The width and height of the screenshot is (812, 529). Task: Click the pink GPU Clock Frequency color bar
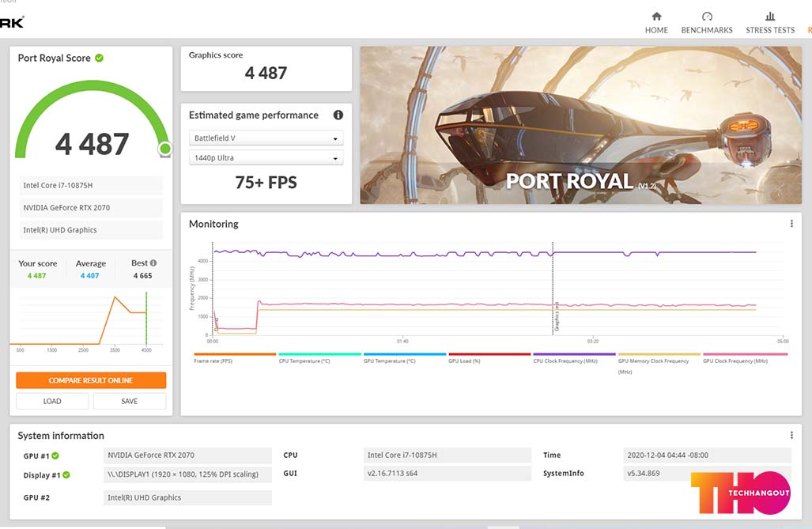[x=746, y=354]
